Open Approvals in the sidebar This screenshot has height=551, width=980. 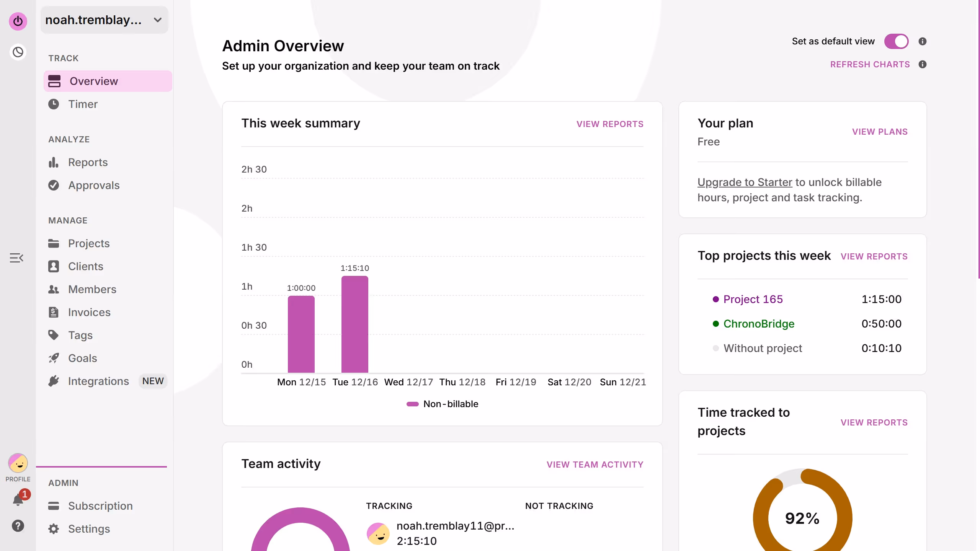(x=108, y=185)
